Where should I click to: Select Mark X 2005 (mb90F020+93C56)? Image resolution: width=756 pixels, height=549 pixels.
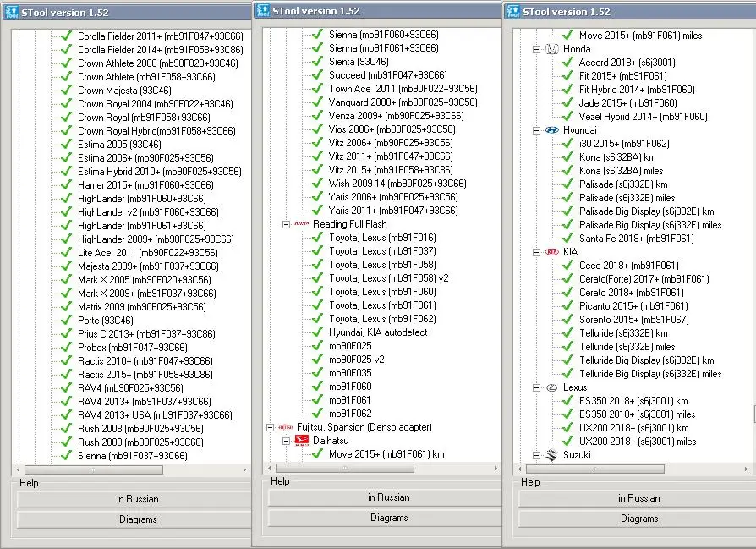pyautogui.click(x=145, y=279)
